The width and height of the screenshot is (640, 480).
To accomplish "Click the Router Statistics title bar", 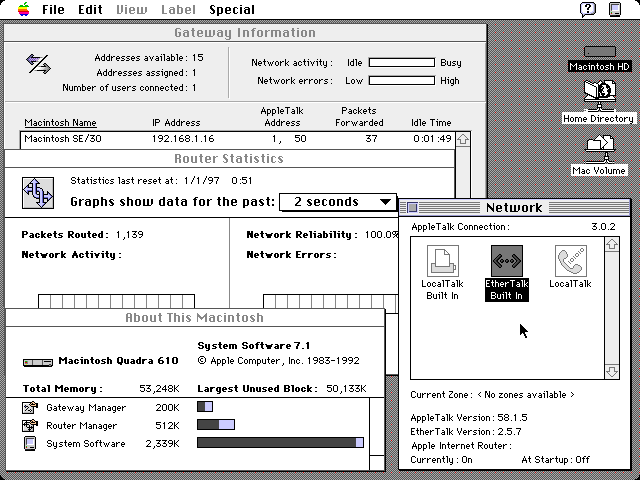I will coord(229,158).
